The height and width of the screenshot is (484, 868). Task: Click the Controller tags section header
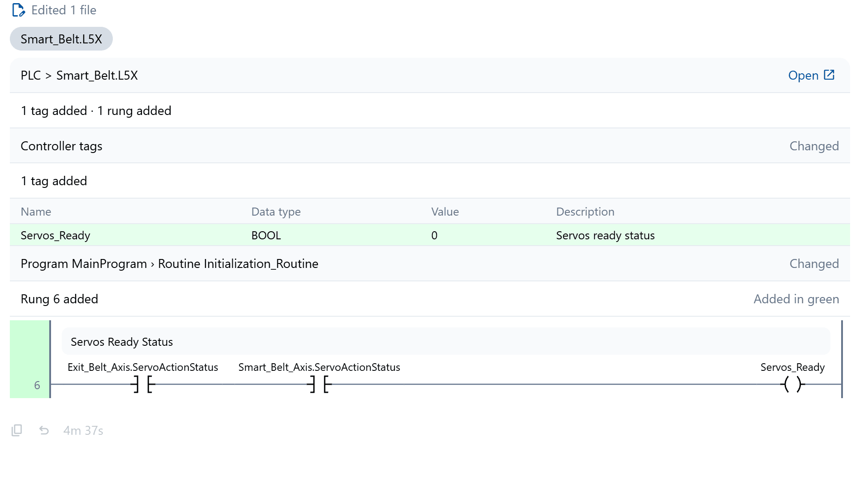click(x=430, y=146)
